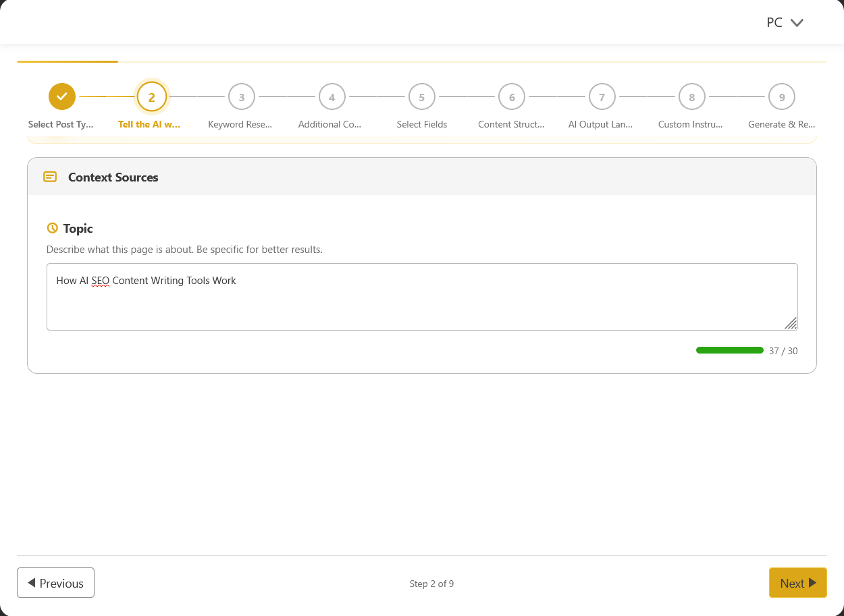This screenshot has height=616, width=844.
Task: Click the green character count progress bar
Action: pos(729,350)
